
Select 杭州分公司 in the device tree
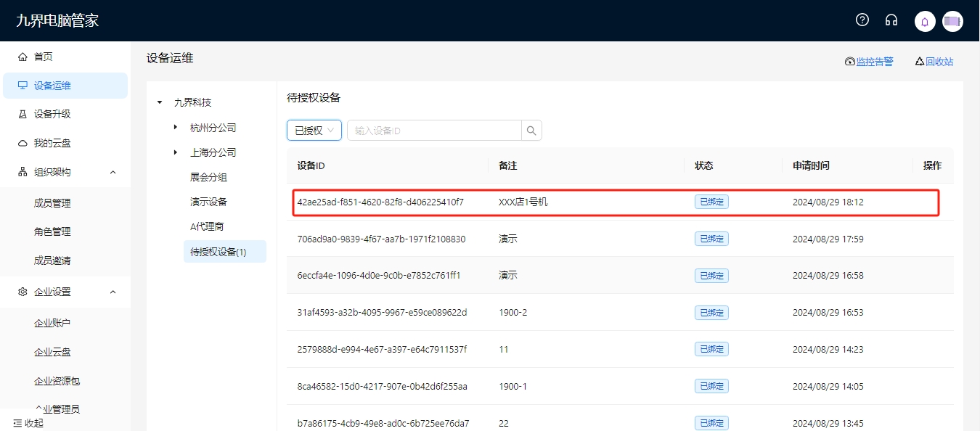[213, 128]
